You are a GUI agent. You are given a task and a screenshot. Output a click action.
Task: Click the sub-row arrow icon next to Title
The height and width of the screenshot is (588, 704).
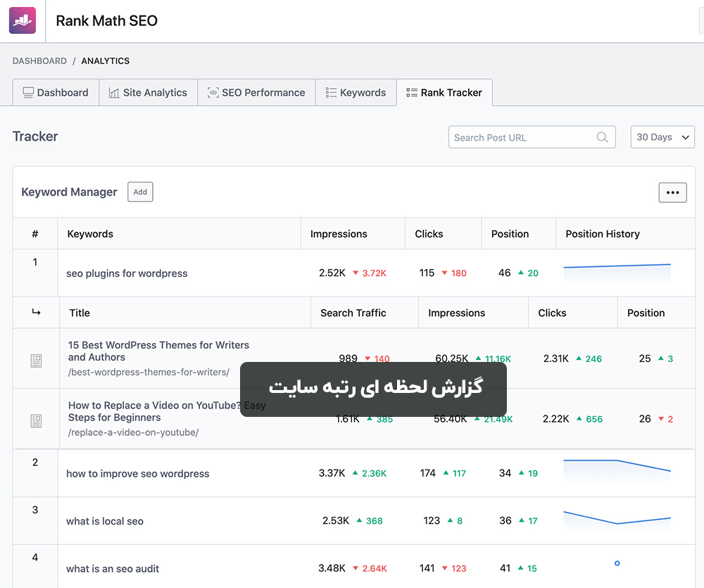pyautogui.click(x=37, y=312)
